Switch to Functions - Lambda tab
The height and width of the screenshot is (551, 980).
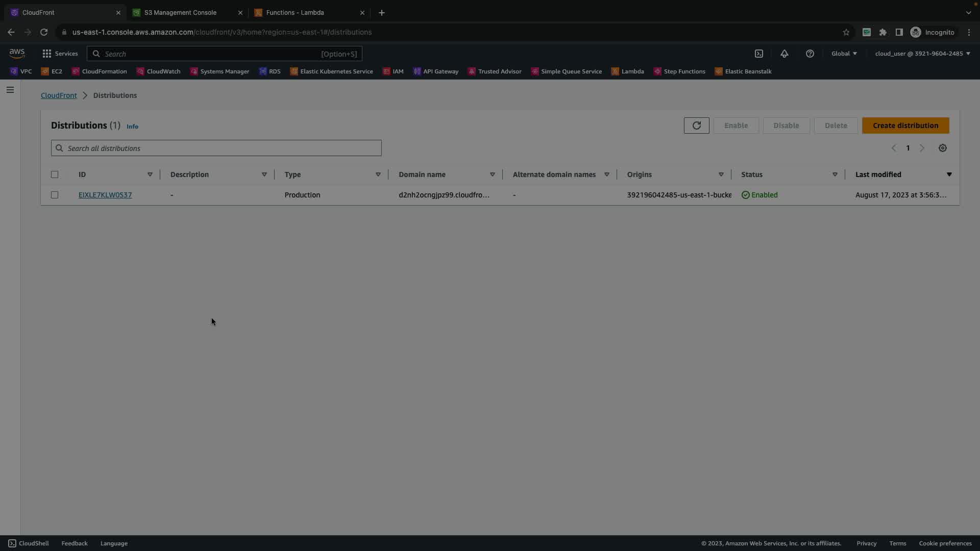(295, 12)
